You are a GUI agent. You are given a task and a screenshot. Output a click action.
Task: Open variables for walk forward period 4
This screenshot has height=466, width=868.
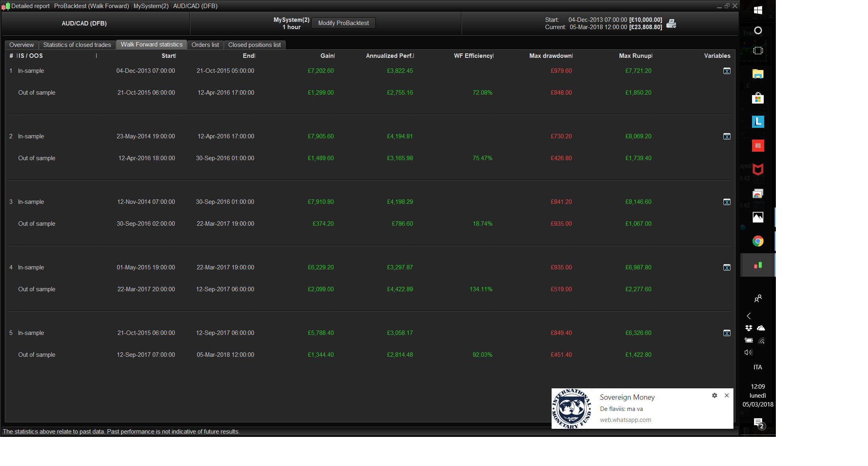[x=727, y=268]
